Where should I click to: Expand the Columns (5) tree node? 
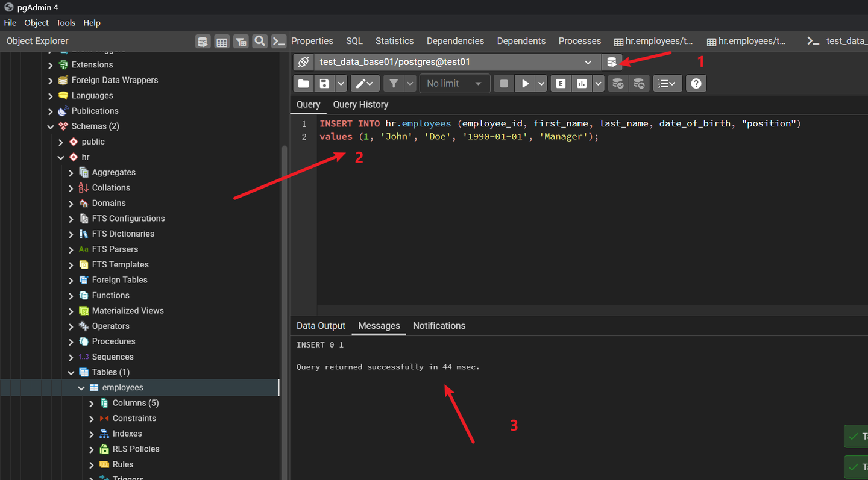click(x=92, y=403)
